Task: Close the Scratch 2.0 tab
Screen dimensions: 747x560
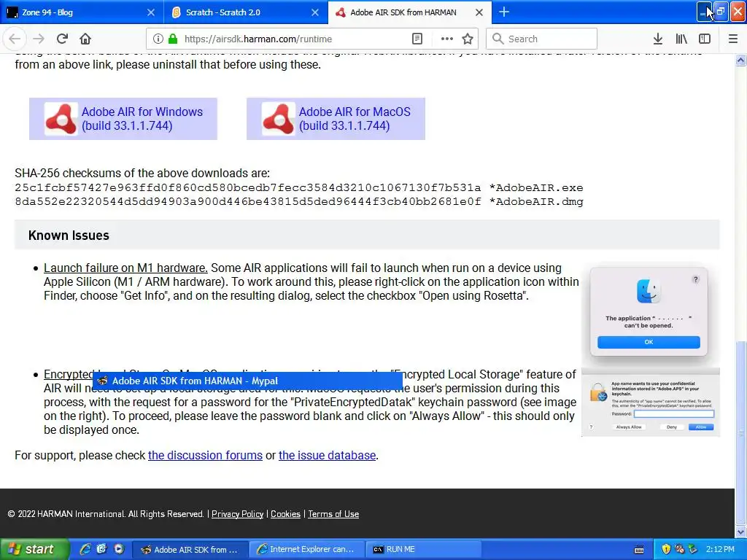Action: (x=315, y=12)
